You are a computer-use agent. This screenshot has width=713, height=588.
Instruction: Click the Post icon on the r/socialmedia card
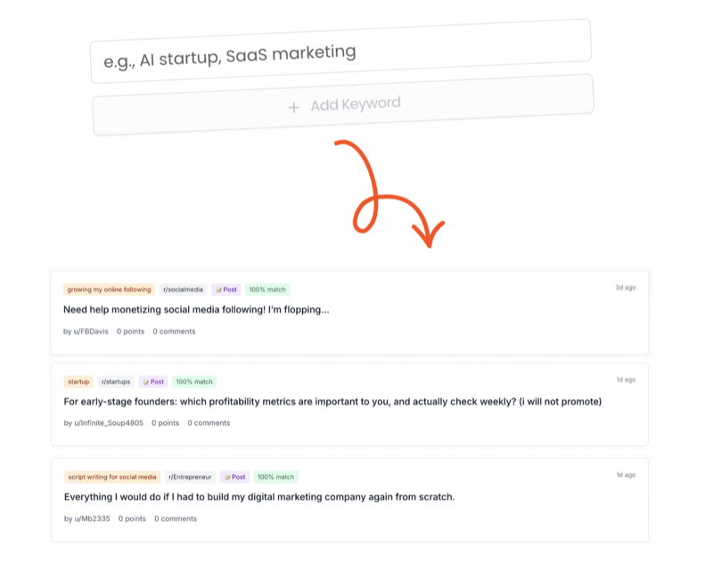pyautogui.click(x=219, y=290)
